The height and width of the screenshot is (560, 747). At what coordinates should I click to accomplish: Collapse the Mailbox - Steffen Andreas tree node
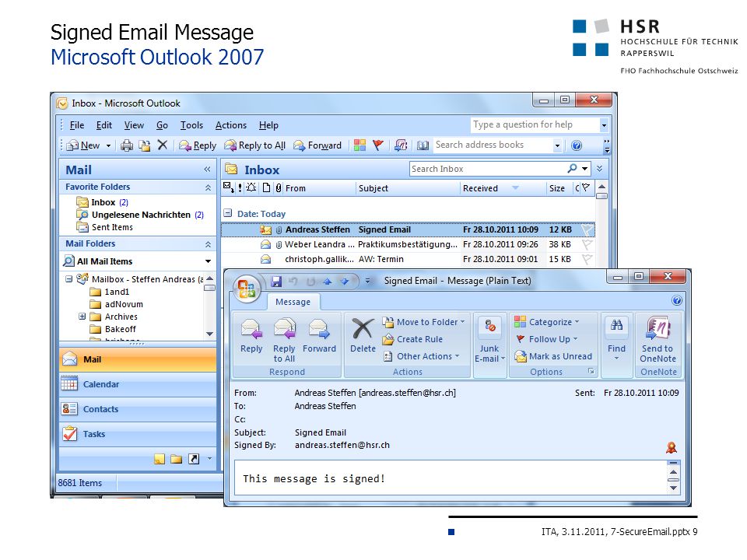point(69,279)
